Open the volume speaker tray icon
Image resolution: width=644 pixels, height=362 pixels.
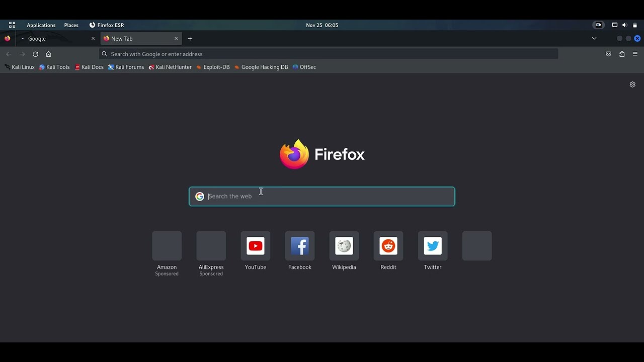click(x=624, y=25)
